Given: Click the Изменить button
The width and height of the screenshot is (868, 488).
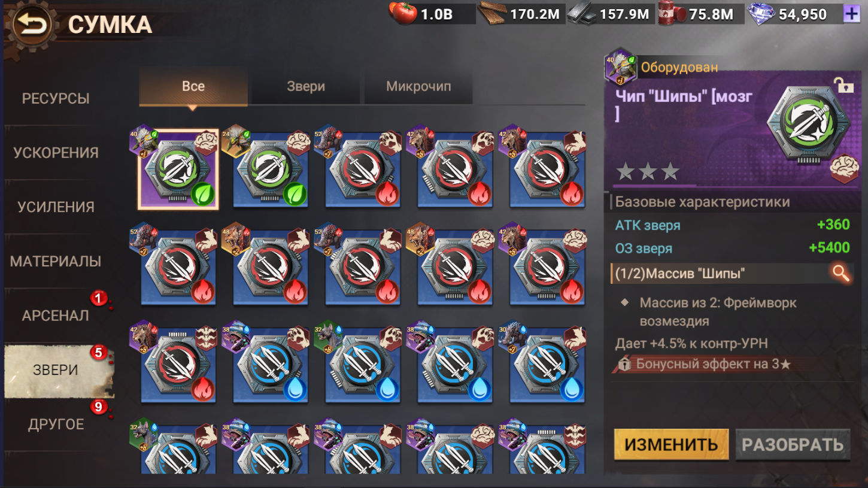Looking at the screenshot, I should point(671,444).
